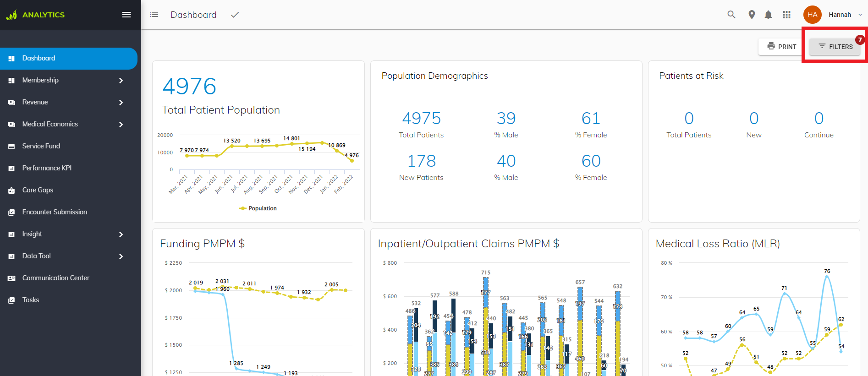This screenshot has height=376, width=868.
Task: Click the PRINT button
Action: (781, 47)
